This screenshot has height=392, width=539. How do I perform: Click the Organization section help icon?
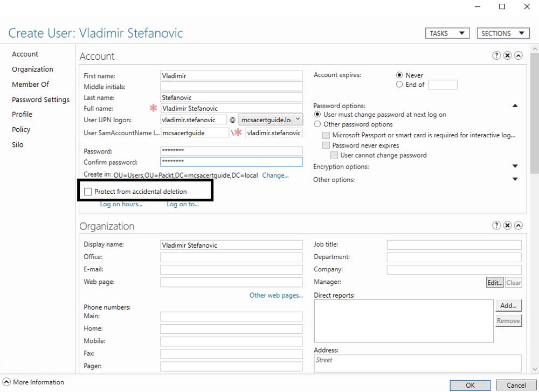(496, 226)
